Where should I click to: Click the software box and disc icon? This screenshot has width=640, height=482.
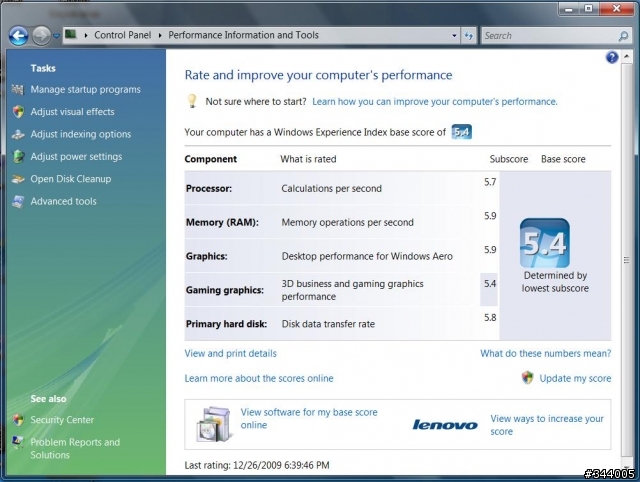(213, 424)
